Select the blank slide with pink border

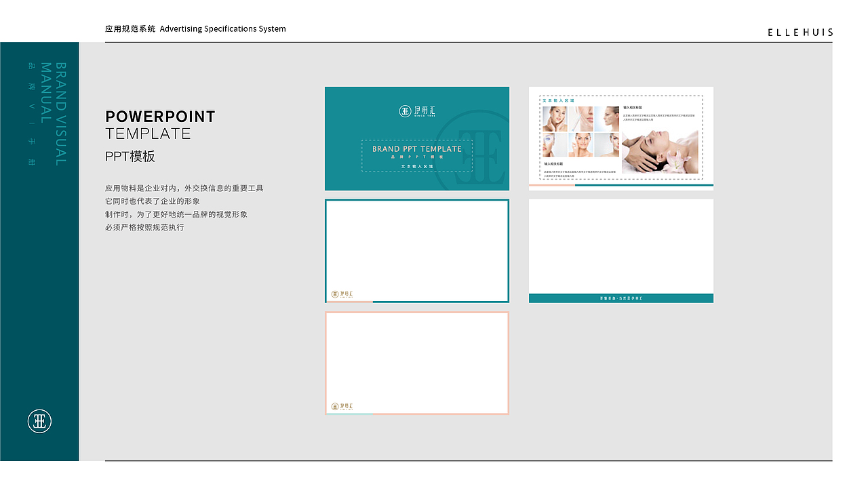[x=417, y=363]
